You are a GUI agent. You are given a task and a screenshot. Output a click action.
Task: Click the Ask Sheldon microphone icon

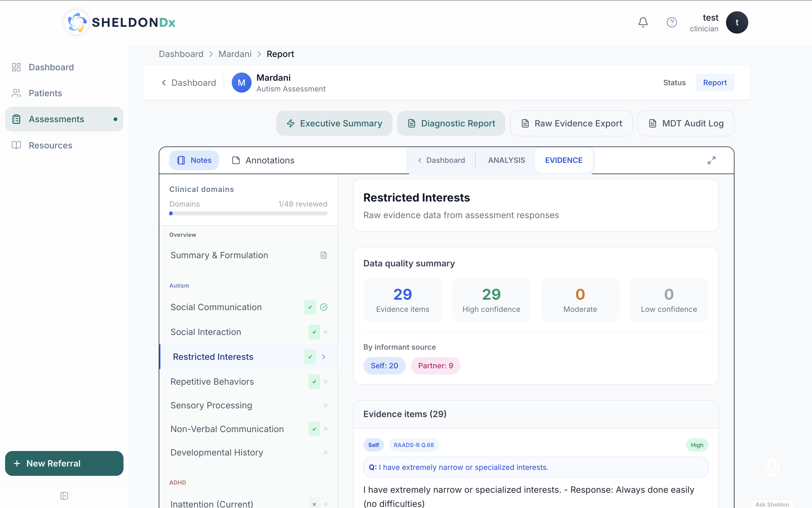(x=772, y=468)
